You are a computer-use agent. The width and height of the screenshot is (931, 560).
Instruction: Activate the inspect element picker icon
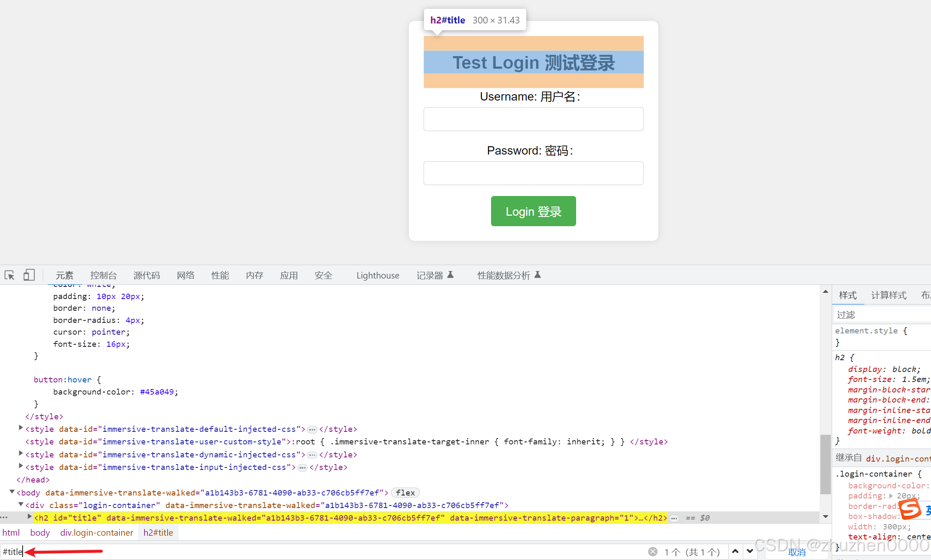point(10,275)
